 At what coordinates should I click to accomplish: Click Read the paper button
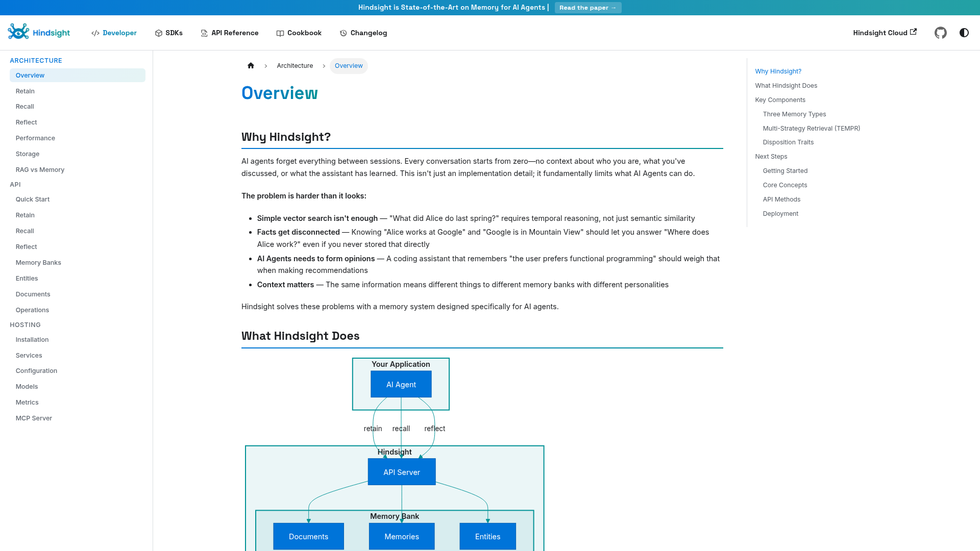coord(587,8)
